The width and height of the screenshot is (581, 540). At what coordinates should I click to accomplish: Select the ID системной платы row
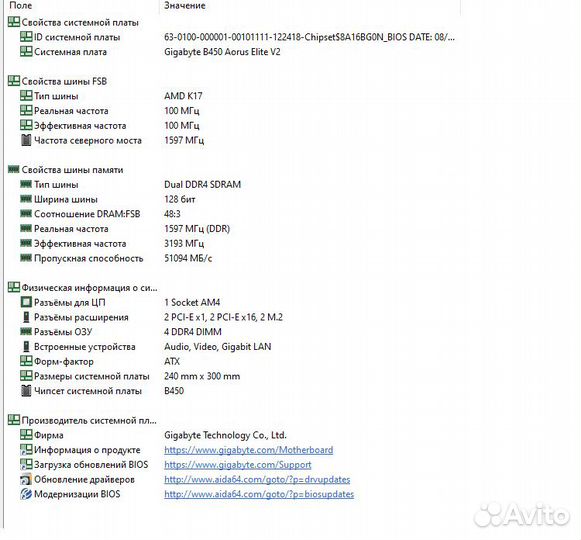point(232,37)
